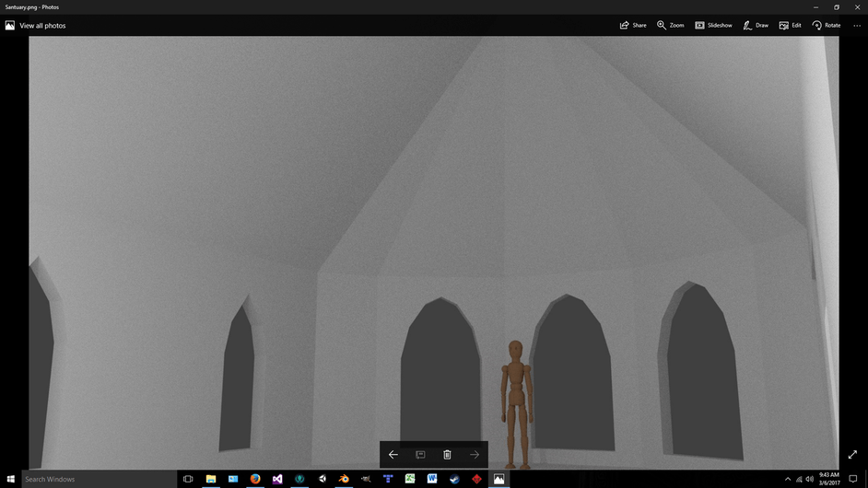This screenshot has width=868, height=488.
Task: Go to the next photo arrow
Action: point(475,455)
